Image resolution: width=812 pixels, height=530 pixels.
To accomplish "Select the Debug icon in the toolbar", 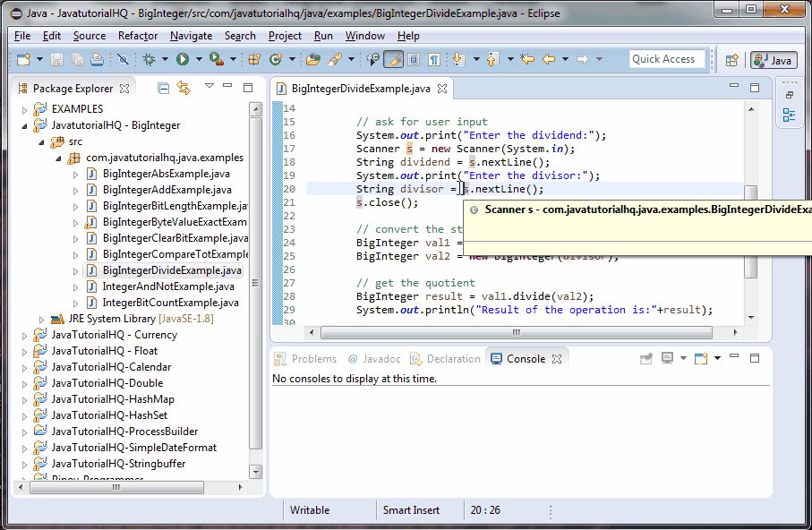I will (148, 59).
